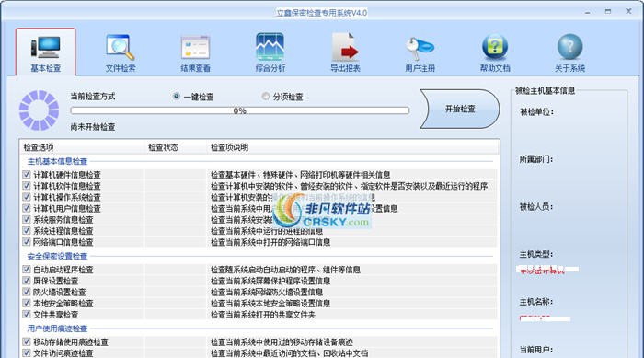
Task: Click description 检查当前系统屏幕保护程序设置信息
Action: [x=270, y=281]
